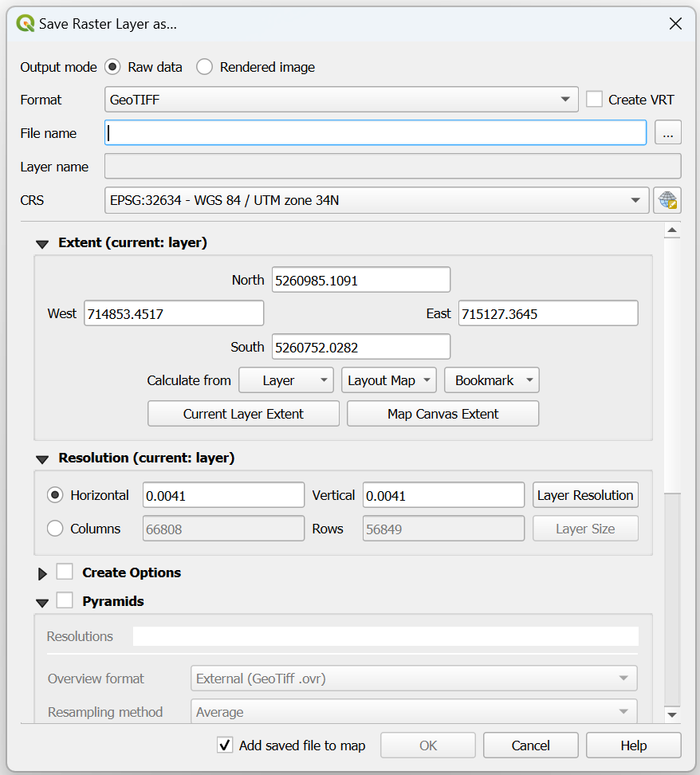Click inside the North extent field
Screen dimensions: 700x775
(360, 279)
